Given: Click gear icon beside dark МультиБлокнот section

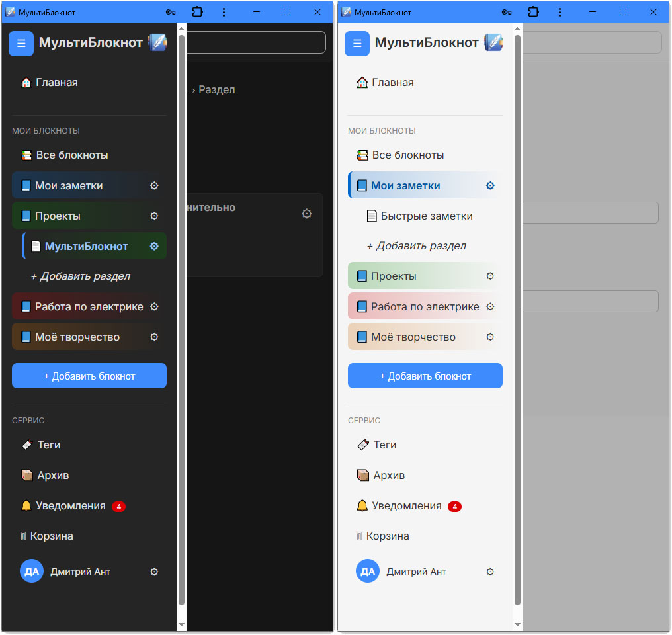Looking at the screenshot, I should tap(154, 246).
